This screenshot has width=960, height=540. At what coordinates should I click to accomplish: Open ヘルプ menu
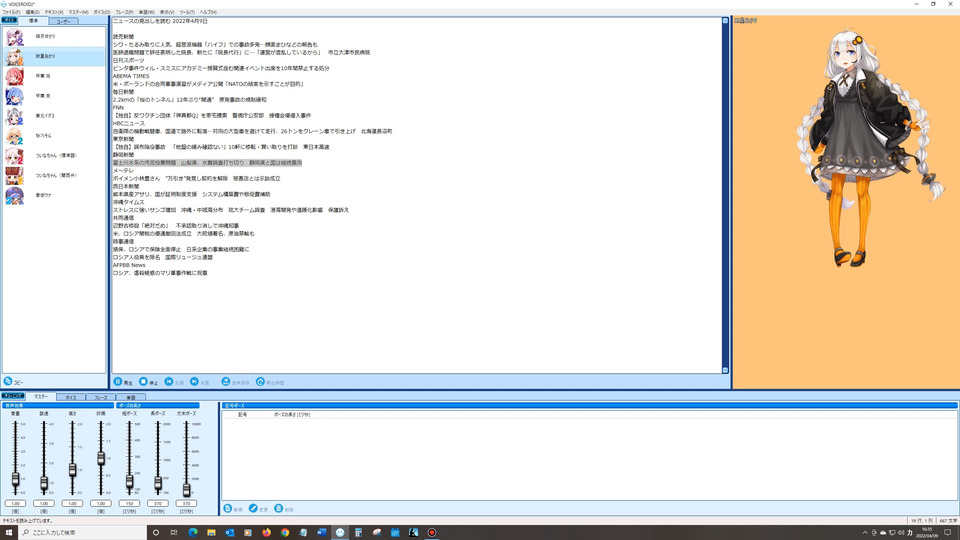tap(208, 12)
